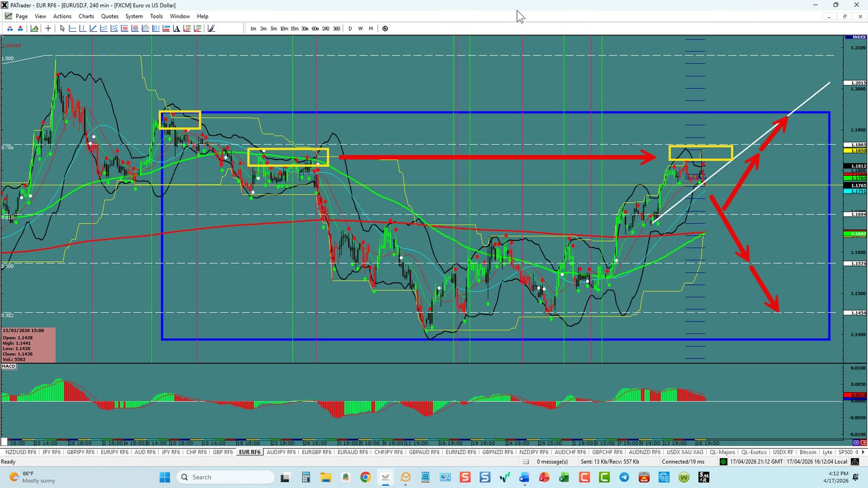
Task: Click the clock icon in the timeframe toolbar
Action: pyautogui.click(x=385, y=28)
